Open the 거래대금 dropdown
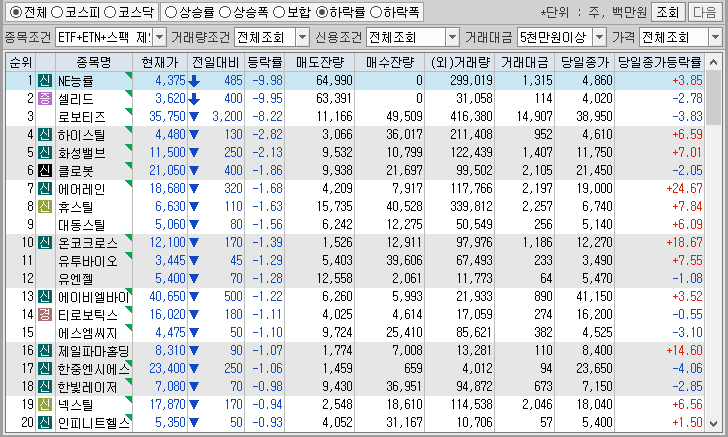 coord(599,37)
